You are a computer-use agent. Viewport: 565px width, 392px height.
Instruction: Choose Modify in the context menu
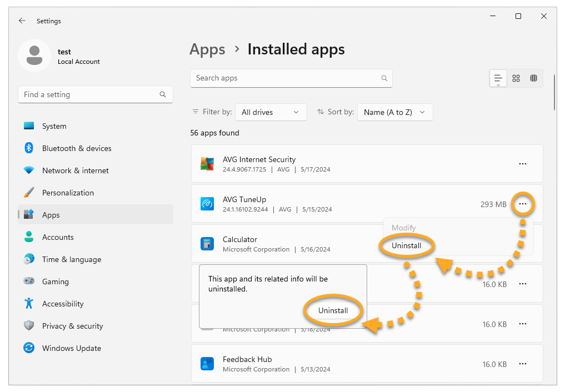[x=404, y=228]
